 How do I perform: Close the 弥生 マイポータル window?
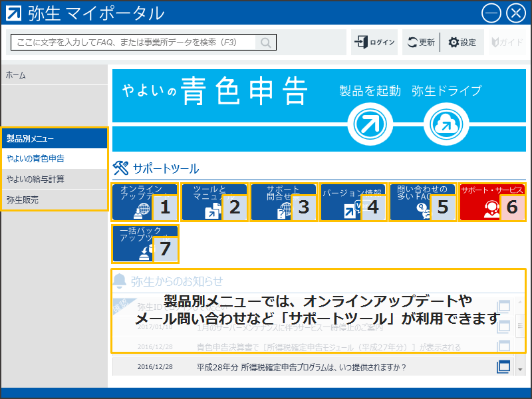coord(516,13)
